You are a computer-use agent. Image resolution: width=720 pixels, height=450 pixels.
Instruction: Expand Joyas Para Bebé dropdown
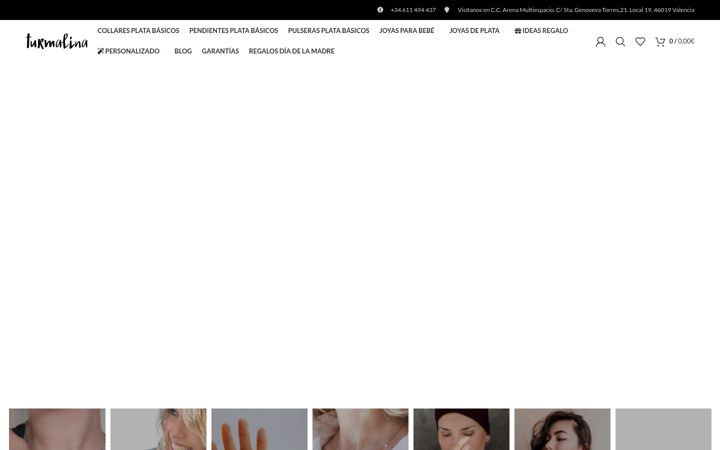(409, 30)
